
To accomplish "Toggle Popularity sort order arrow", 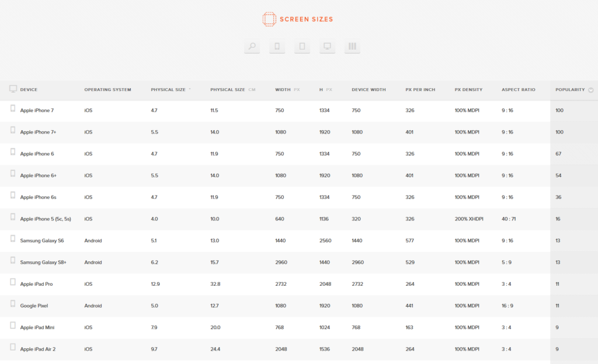I will tap(591, 90).
